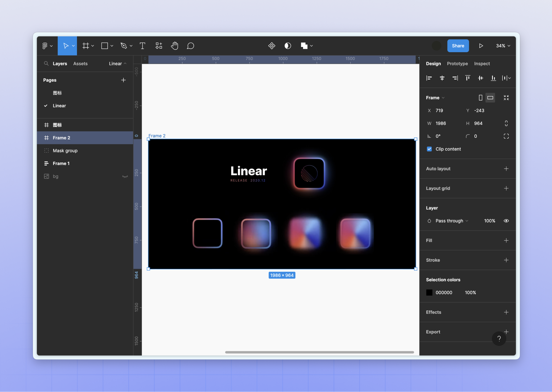Viewport: 552px width, 392px height.
Task: Uncheck the Clip content checkbox
Action: [429, 149]
